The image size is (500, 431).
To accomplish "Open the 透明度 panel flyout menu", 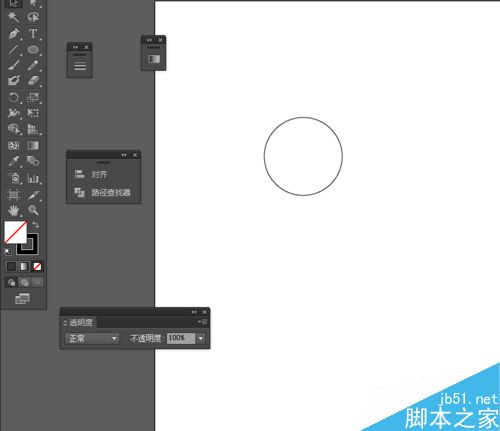I will (x=203, y=322).
